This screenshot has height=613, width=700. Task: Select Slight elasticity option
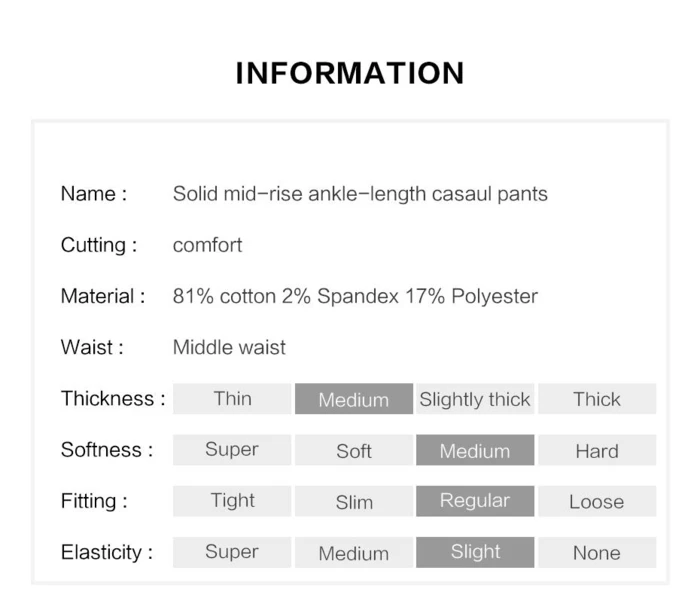[x=475, y=552]
